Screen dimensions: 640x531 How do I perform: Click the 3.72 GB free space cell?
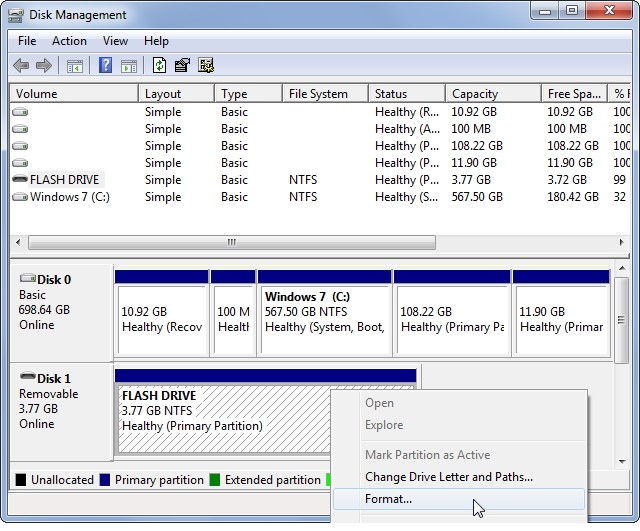[x=567, y=180]
